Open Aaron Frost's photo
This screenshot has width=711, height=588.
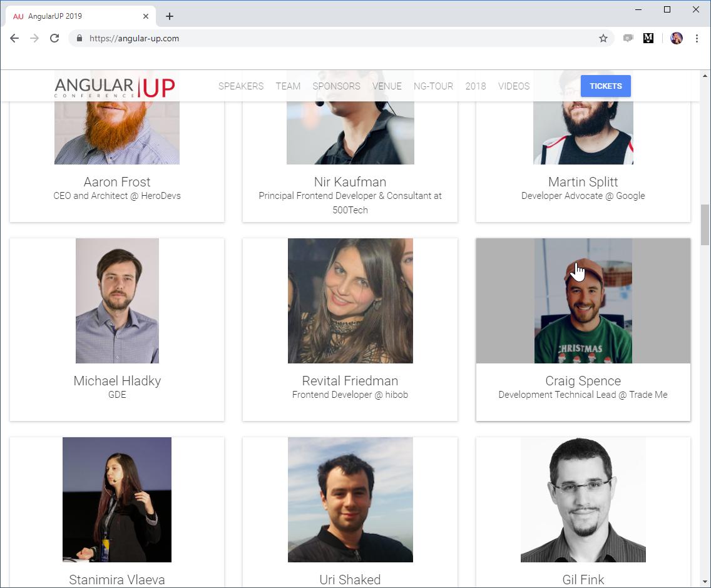click(x=117, y=133)
